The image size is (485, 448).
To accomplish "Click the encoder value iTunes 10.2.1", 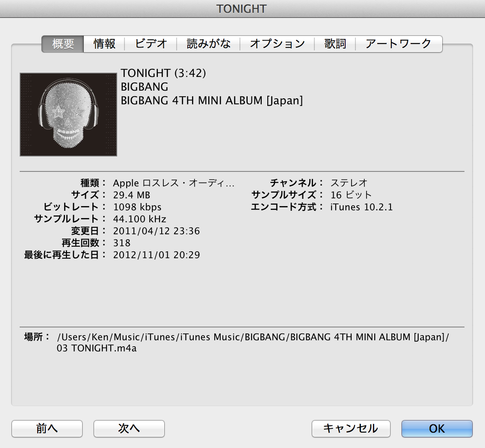I will (361, 207).
